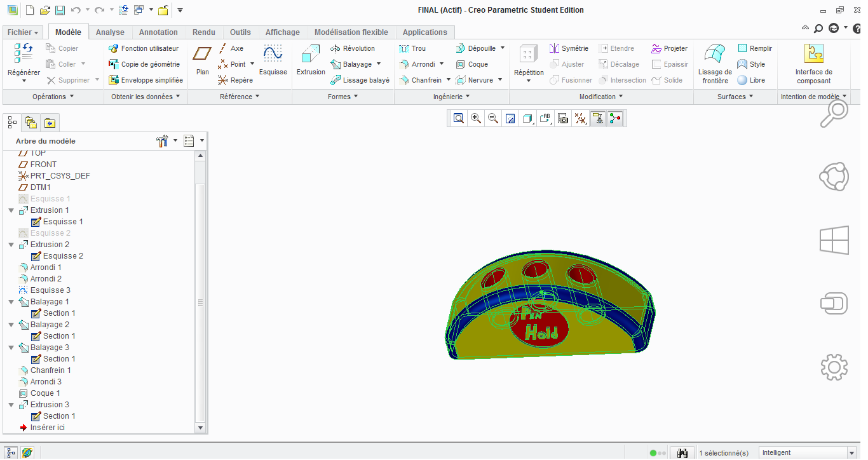Select the Révolution tool

click(x=353, y=48)
